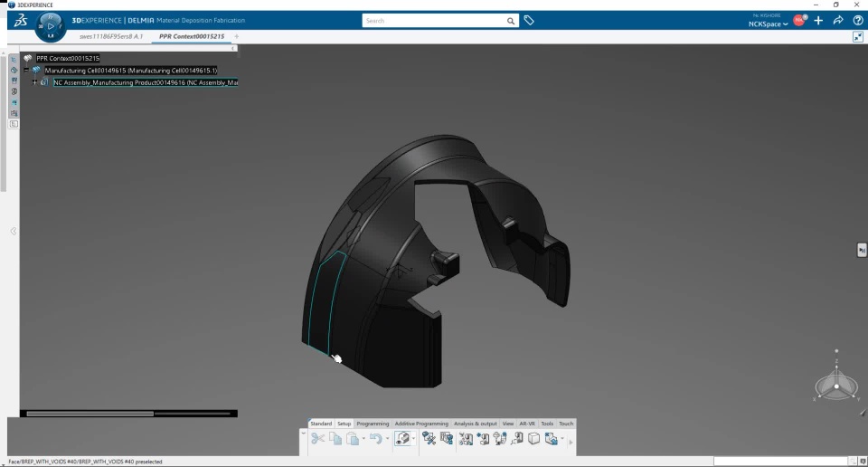
Task: Select the PPR Context00015215 document tab
Action: pyautogui.click(x=192, y=36)
